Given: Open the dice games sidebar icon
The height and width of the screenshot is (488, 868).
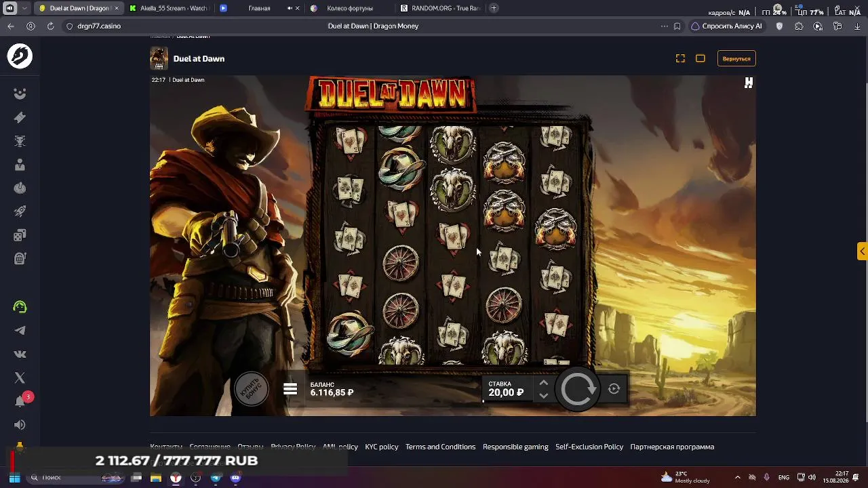Looking at the screenshot, I should pos(20,235).
